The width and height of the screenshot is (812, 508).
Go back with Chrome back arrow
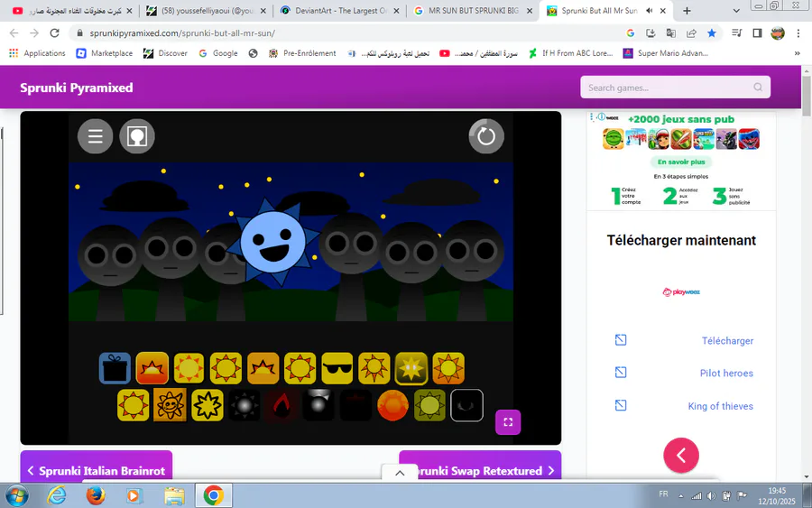14,32
